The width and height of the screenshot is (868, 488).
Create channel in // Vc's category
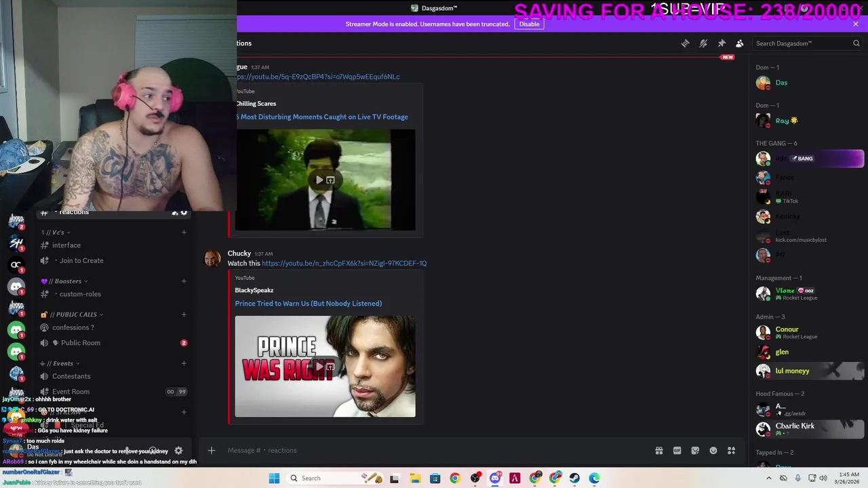184,232
